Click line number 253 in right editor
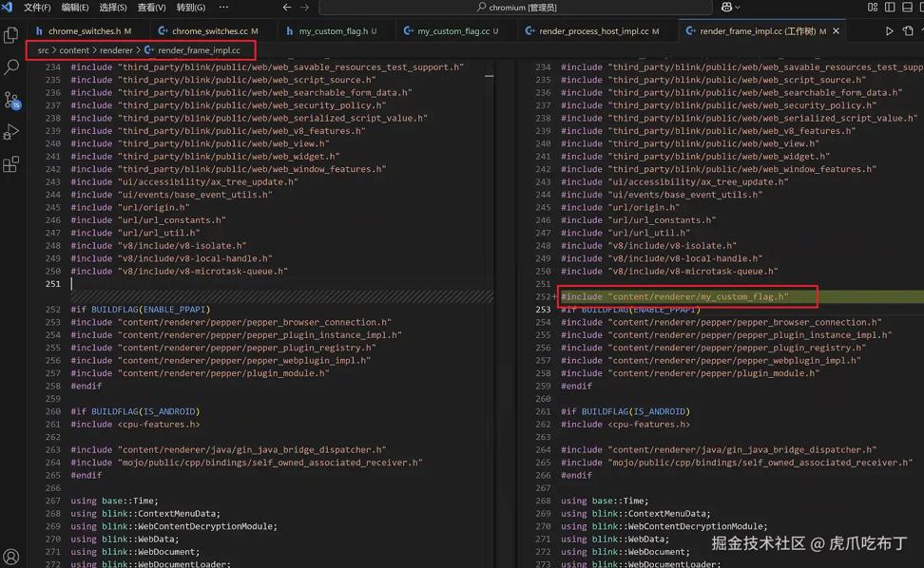 click(x=544, y=310)
